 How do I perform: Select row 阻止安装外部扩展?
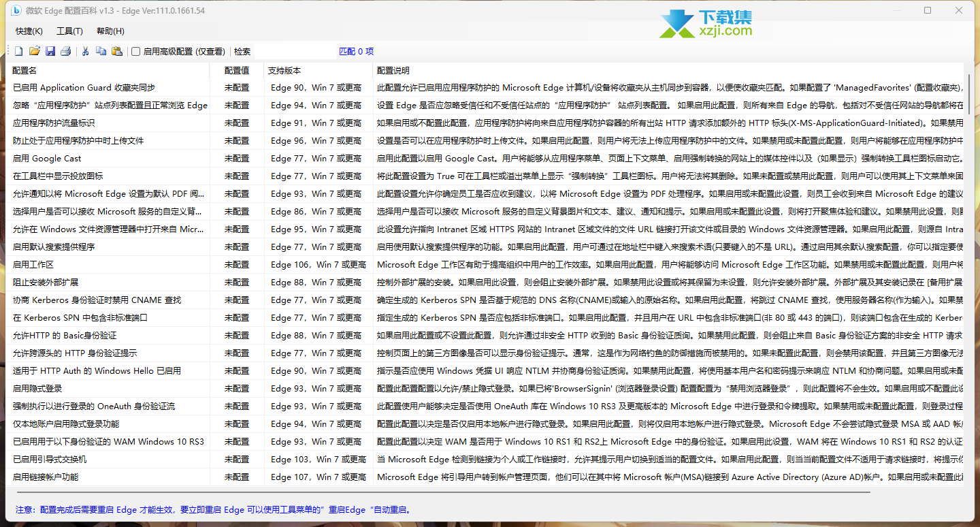tap(485, 282)
